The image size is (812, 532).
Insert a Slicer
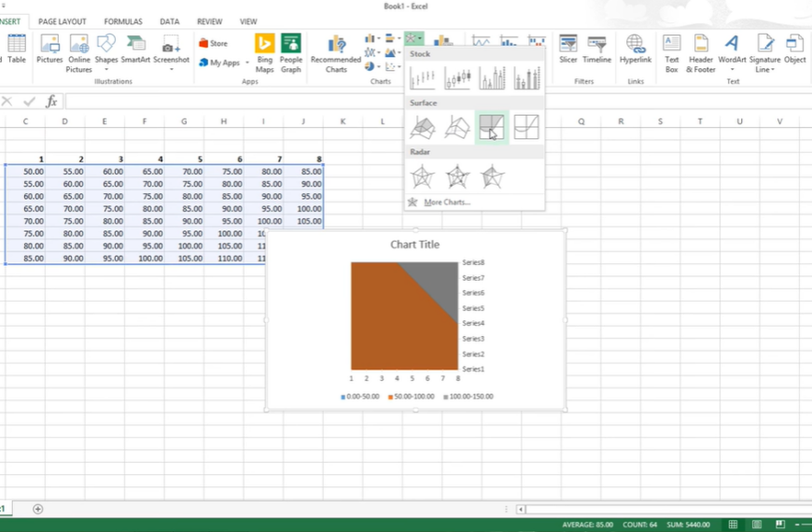pyautogui.click(x=568, y=49)
